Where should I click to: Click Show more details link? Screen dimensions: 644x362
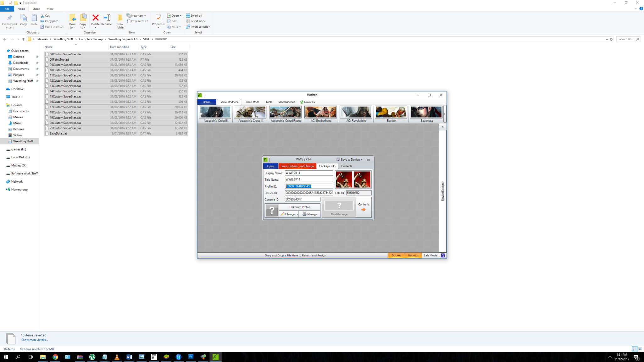[35, 340]
